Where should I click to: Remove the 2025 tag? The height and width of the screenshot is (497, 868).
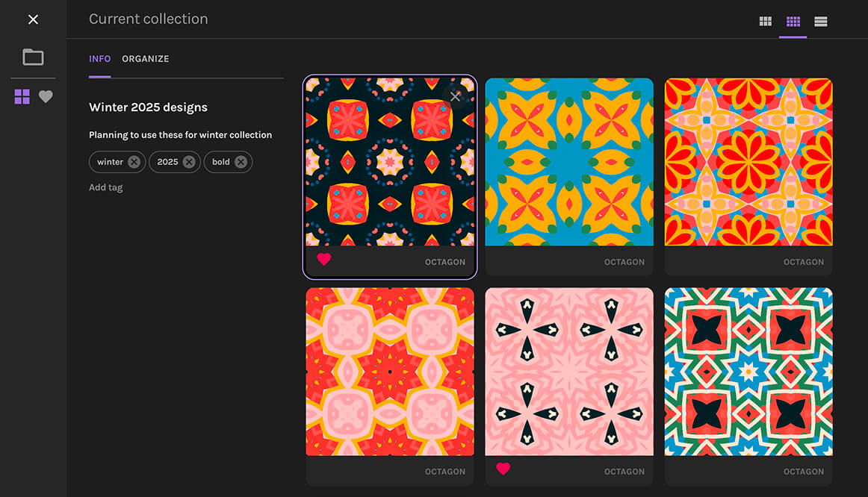pos(190,162)
